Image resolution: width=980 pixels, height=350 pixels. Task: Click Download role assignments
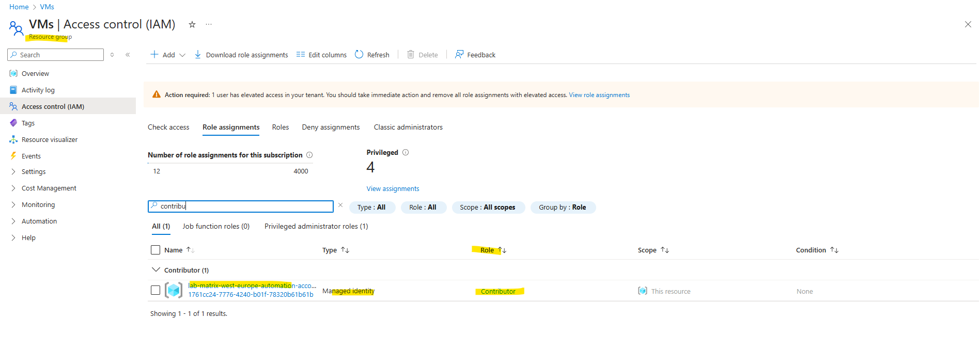[x=241, y=55]
